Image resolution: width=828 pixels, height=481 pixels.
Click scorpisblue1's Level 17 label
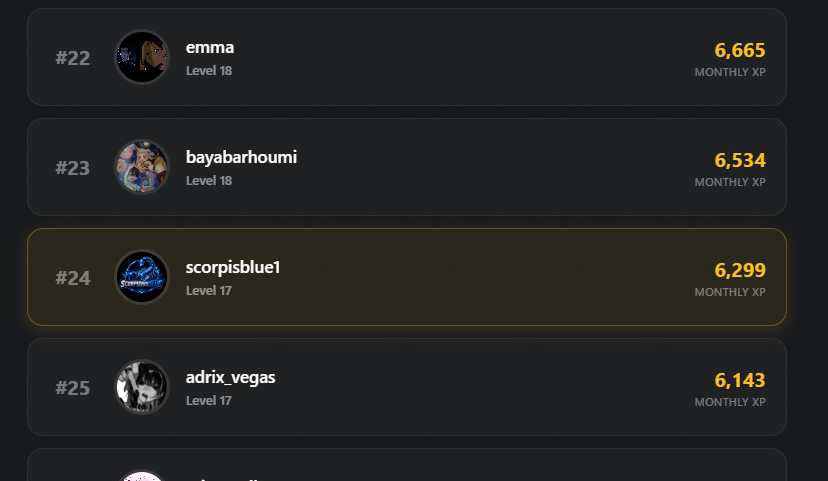tap(209, 291)
